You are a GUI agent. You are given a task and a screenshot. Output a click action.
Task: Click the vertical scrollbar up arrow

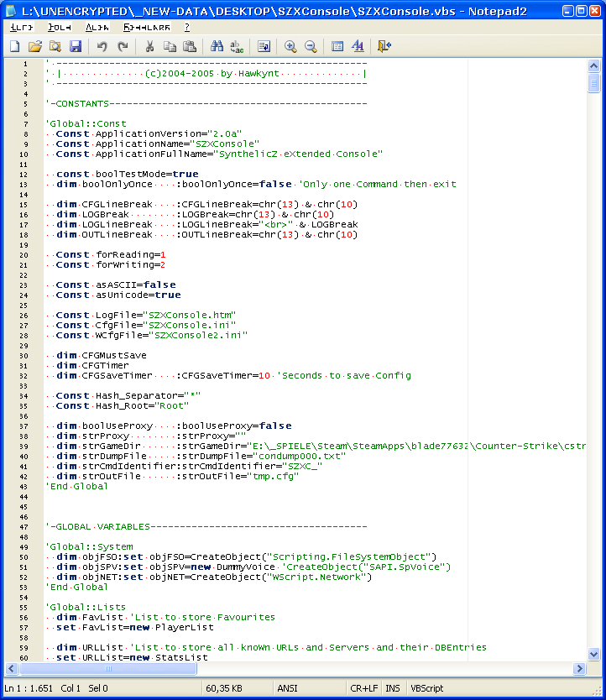point(593,66)
